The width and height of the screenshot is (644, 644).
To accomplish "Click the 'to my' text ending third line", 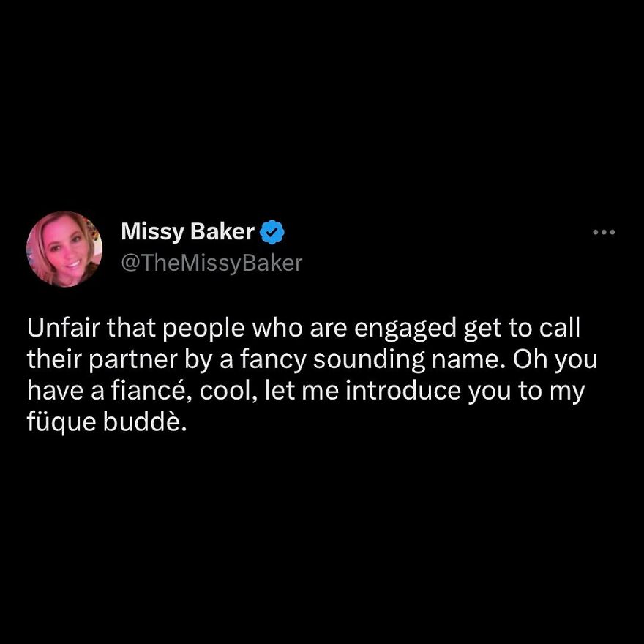I will (551, 392).
